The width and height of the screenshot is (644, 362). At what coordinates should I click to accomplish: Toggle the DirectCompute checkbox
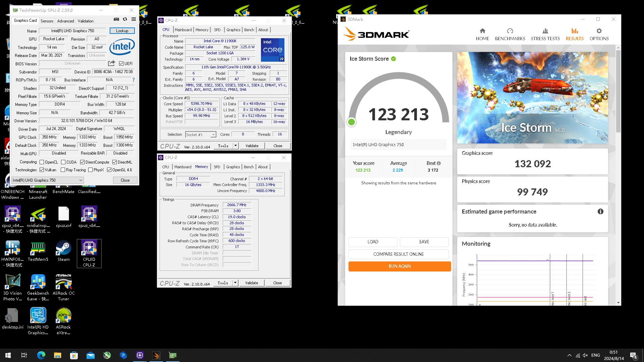pos(82,162)
